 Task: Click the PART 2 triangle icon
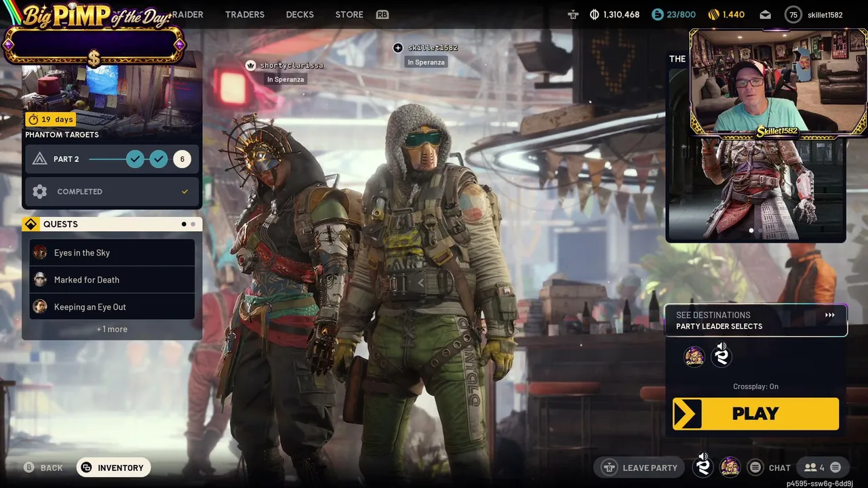click(x=40, y=159)
